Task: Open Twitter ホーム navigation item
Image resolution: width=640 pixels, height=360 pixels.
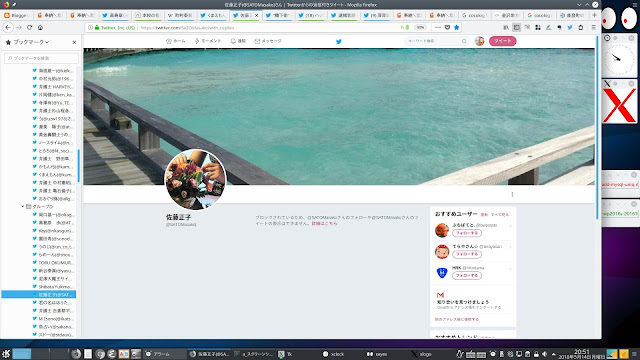Action: pyautogui.click(x=176, y=41)
